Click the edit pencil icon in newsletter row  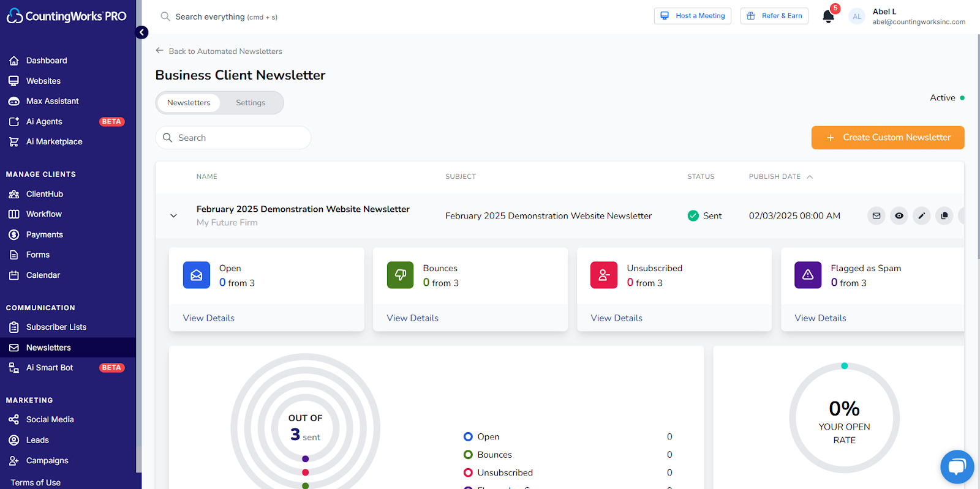point(922,216)
